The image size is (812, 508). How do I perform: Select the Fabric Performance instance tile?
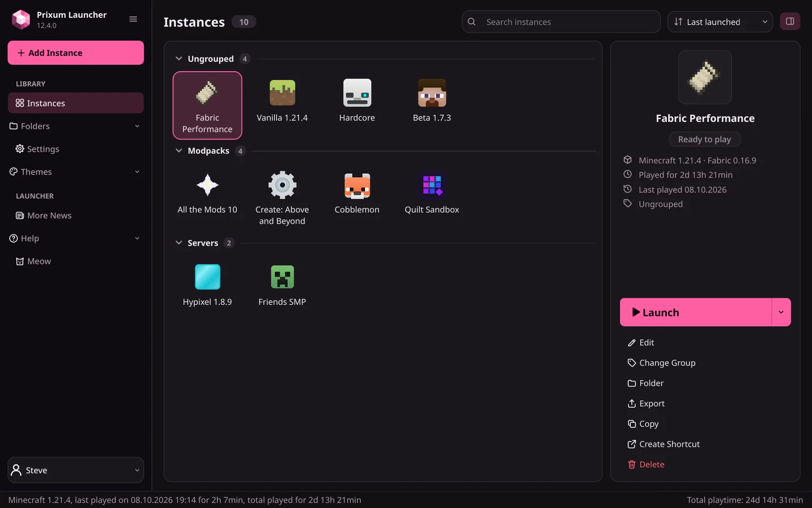[207, 105]
